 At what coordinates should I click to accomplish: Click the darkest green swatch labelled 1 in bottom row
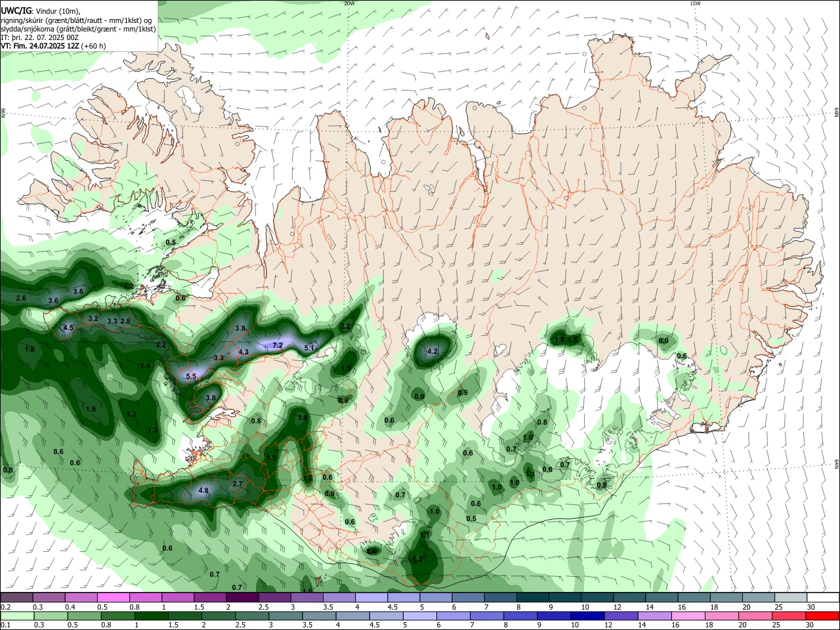[152, 616]
